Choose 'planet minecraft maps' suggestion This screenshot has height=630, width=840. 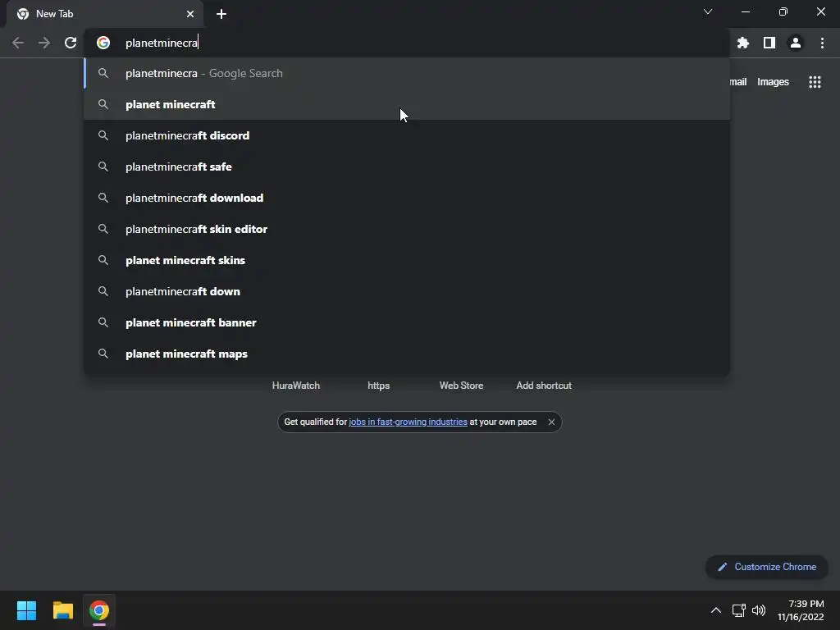[407, 354]
